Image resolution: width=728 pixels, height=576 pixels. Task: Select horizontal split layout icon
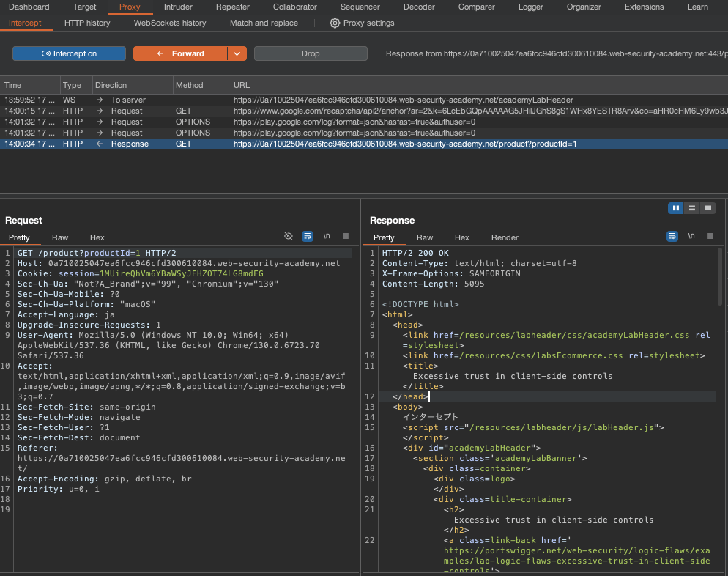pyautogui.click(x=692, y=208)
